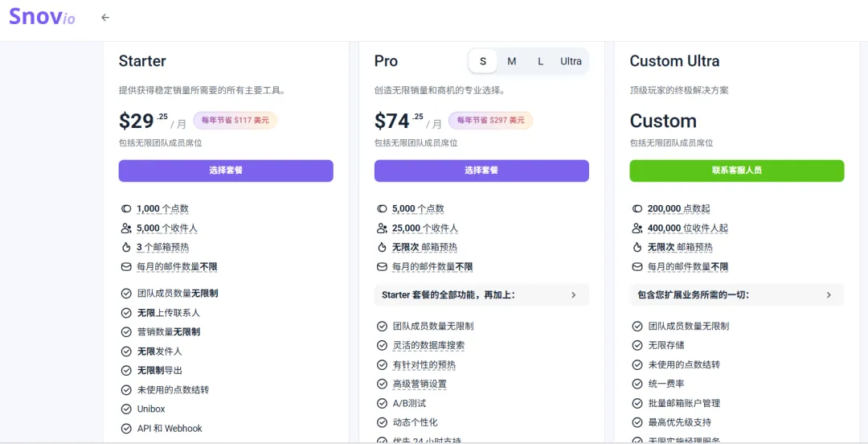Click check icon beside 灵活的数据库搜索

[x=382, y=345]
